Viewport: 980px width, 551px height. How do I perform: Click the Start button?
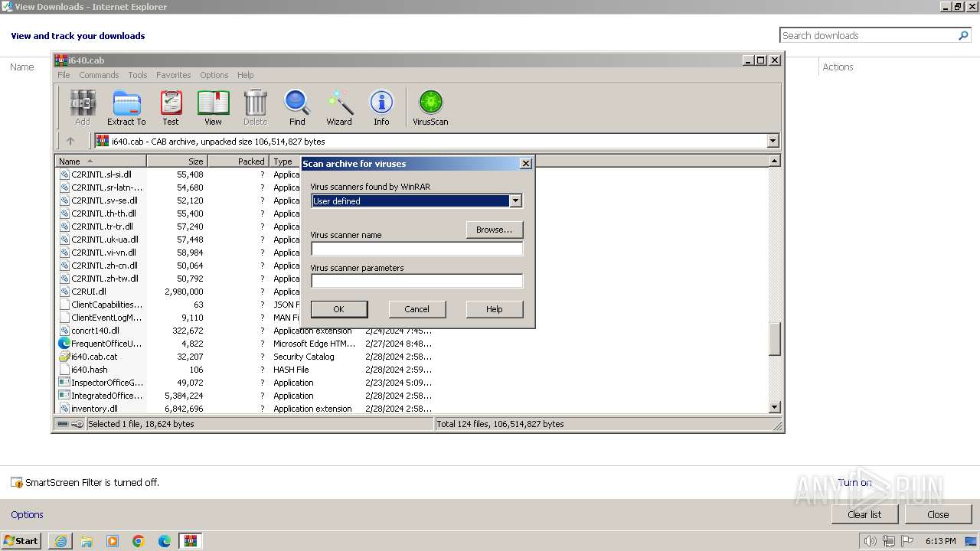pos(21,541)
